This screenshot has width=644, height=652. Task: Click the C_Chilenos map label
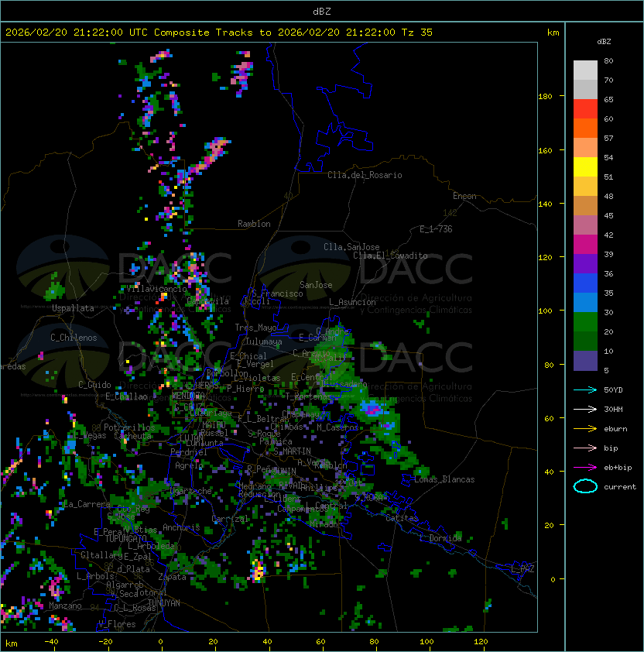pos(74,338)
